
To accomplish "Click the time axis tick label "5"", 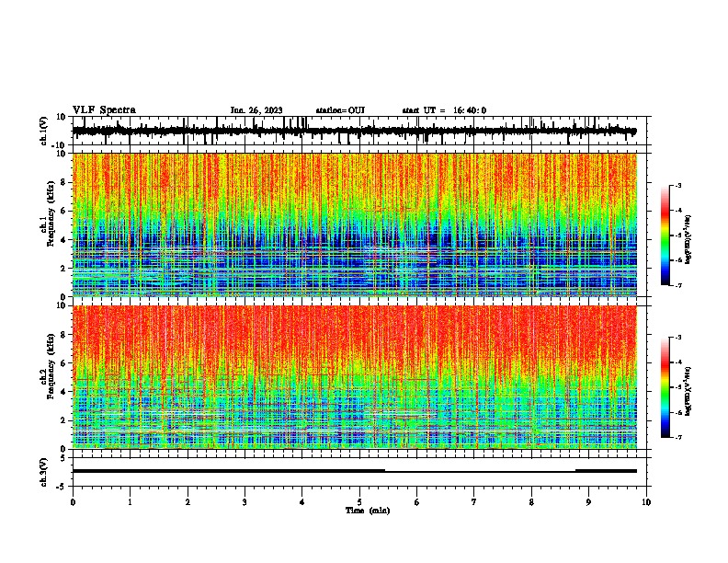I will coord(359,502).
